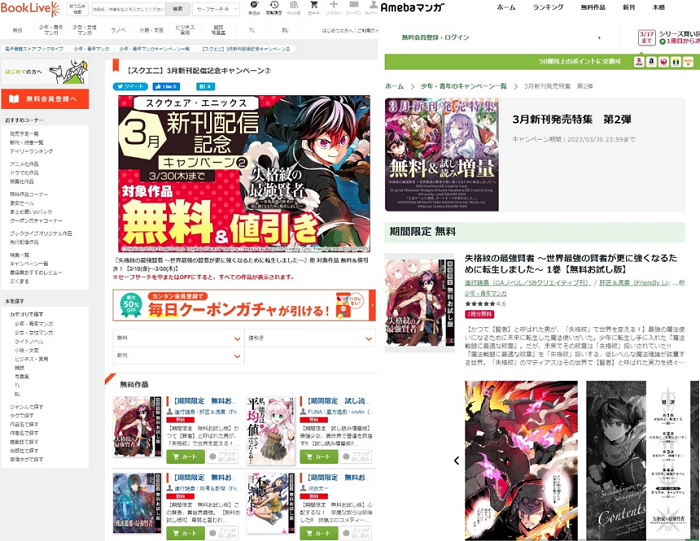The width and height of the screenshot is (700, 541).
Task: Select TL tab in BookLive navigation
Action: tap(252, 30)
